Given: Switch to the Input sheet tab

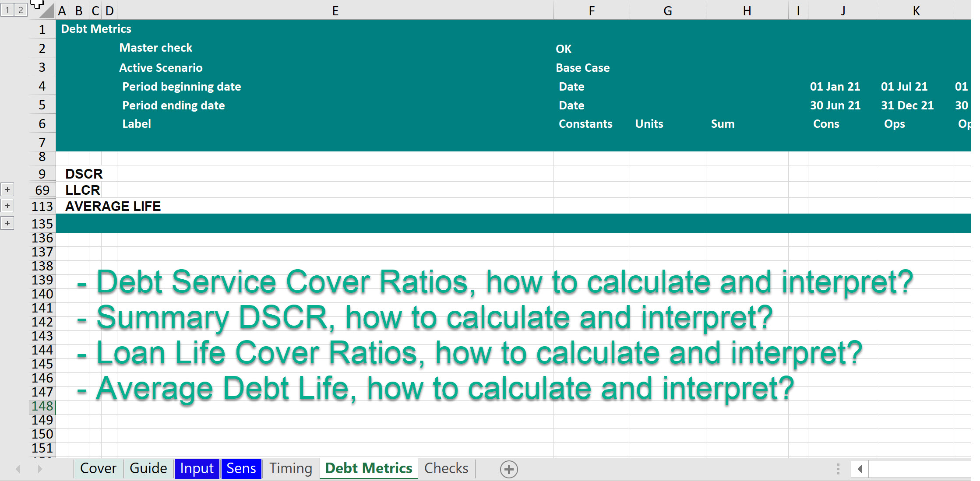Looking at the screenshot, I should tap(197, 468).
